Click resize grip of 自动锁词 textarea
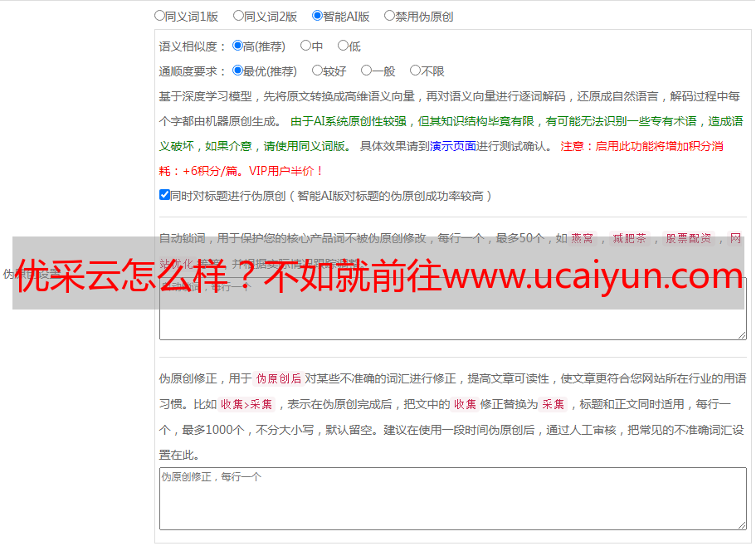Image resolution: width=756 pixels, height=546 pixels. pos(742,335)
